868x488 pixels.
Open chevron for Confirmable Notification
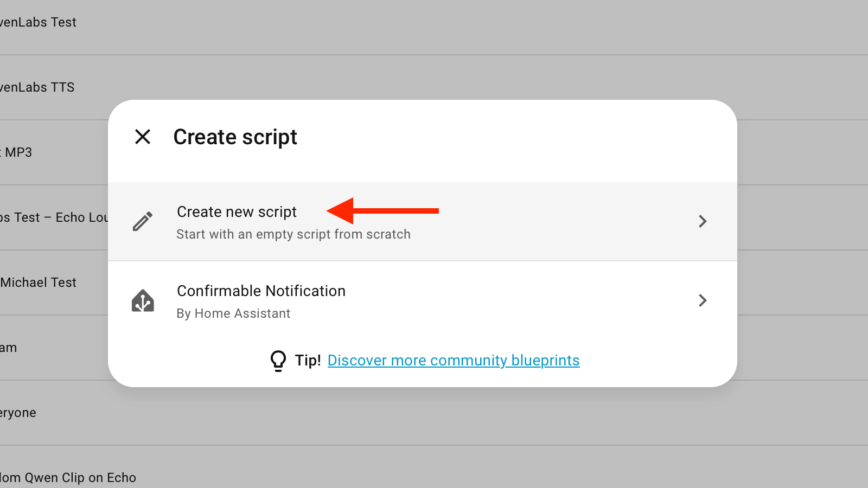click(703, 300)
